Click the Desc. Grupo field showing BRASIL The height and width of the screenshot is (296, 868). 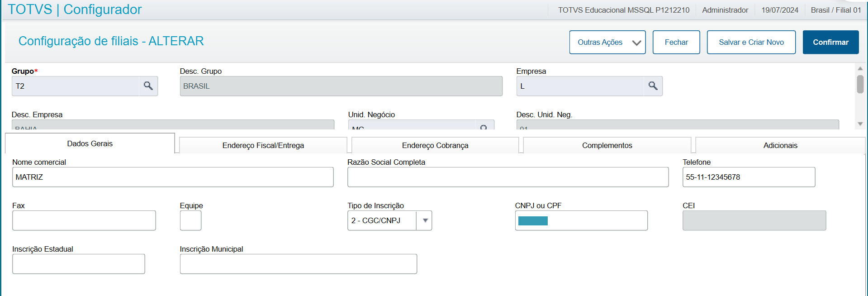(x=341, y=86)
